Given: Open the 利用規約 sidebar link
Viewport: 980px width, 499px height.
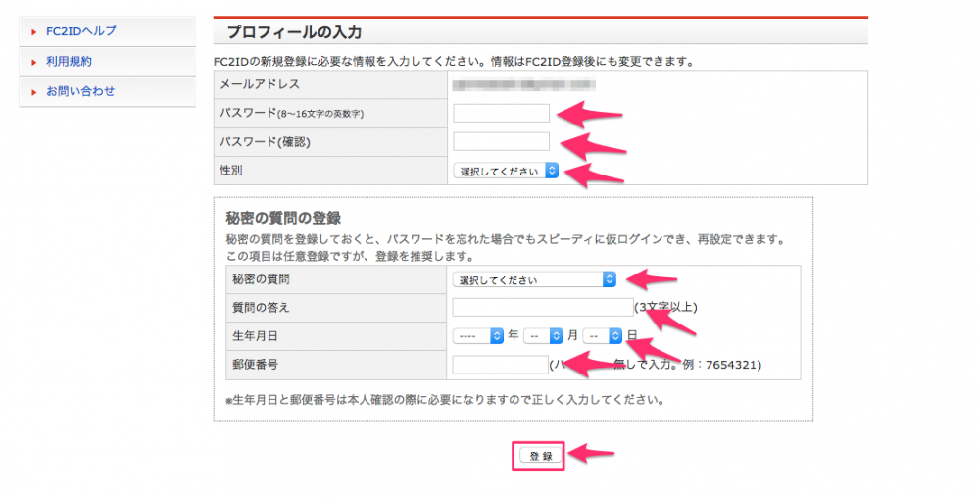Looking at the screenshot, I should [69, 62].
